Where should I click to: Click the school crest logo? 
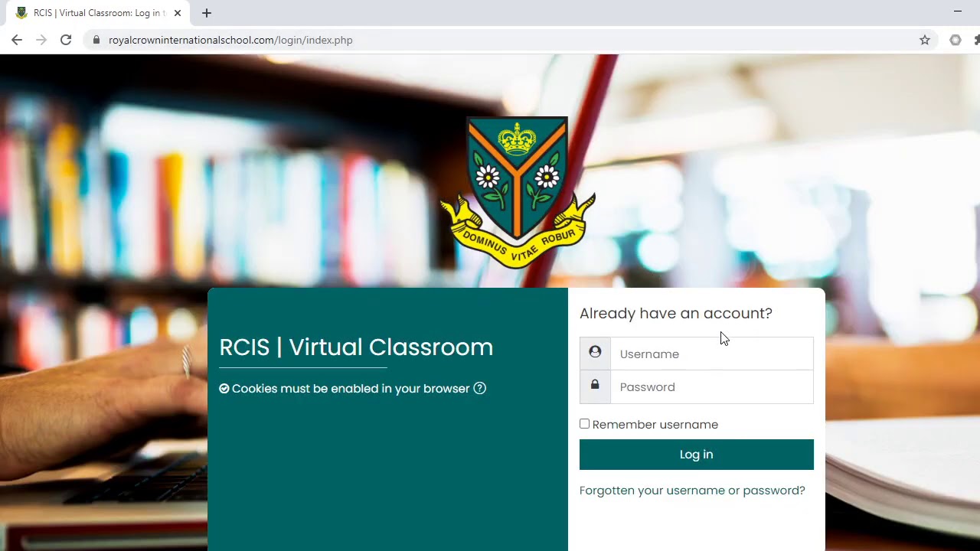tap(518, 192)
